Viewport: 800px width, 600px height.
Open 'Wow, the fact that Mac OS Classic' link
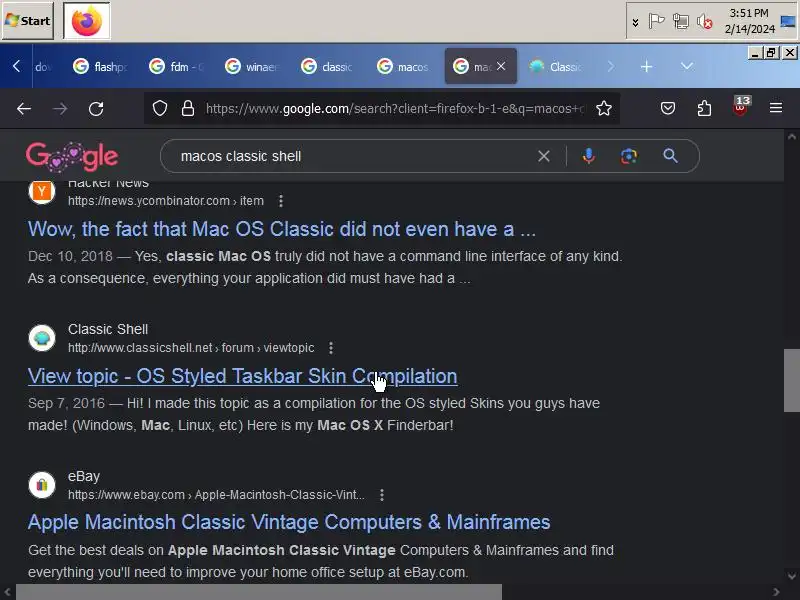[x=282, y=229]
